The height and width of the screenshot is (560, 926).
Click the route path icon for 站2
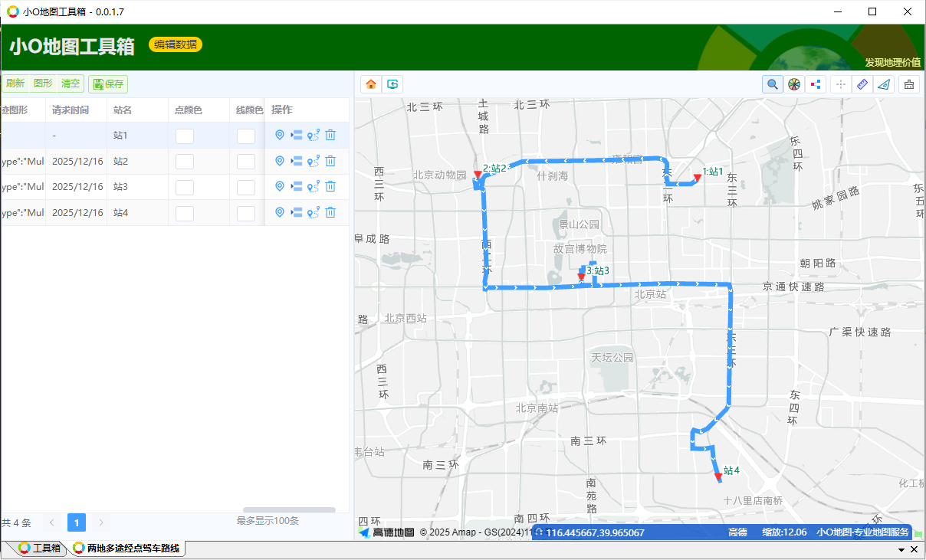pos(313,161)
